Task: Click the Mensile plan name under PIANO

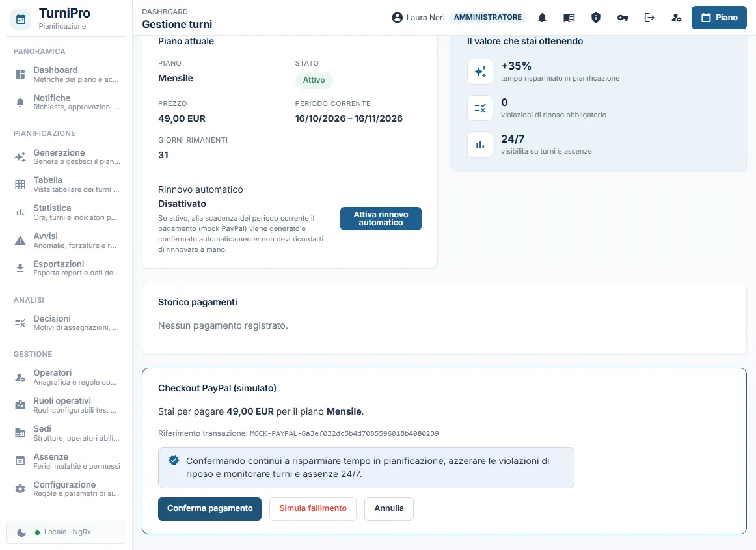Action: tap(176, 79)
